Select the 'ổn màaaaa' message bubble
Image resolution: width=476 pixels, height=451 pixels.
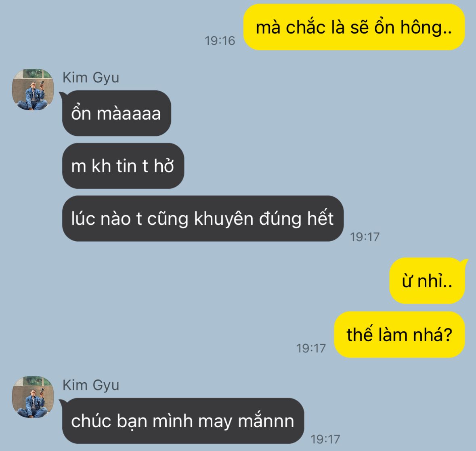click(117, 113)
